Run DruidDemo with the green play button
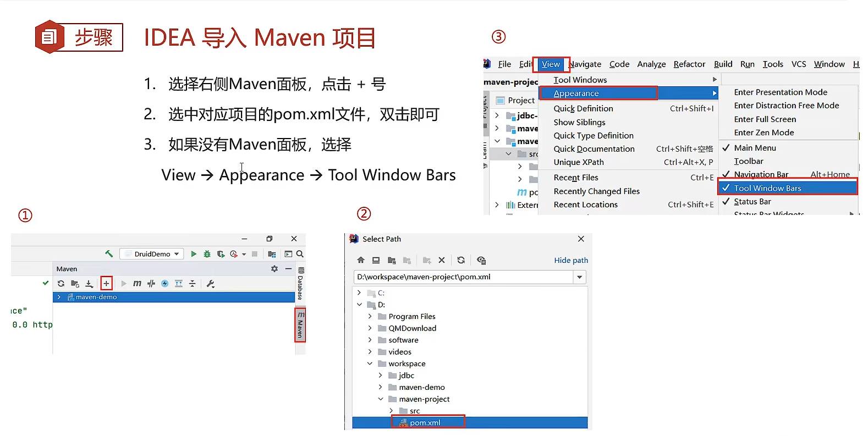 point(194,254)
